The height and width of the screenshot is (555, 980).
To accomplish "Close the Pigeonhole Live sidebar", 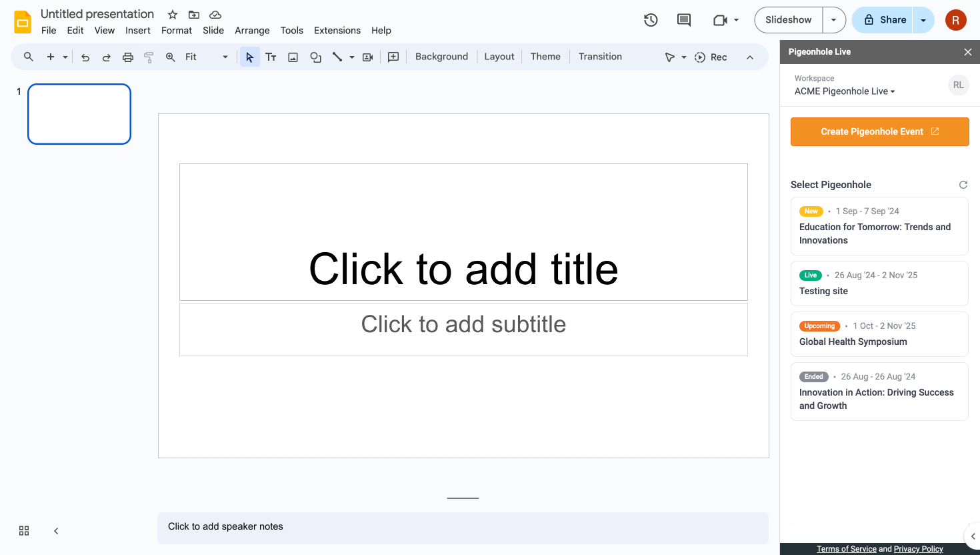I will click(968, 52).
